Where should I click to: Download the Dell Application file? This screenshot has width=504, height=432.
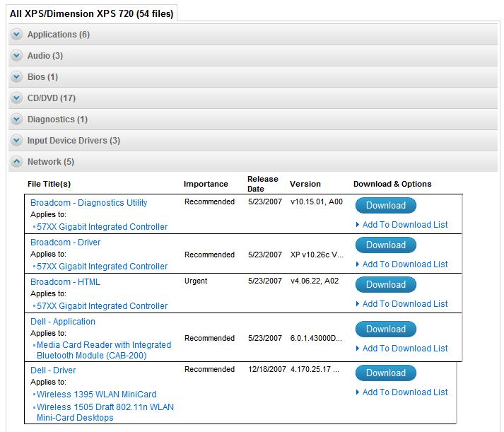pyautogui.click(x=386, y=329)
